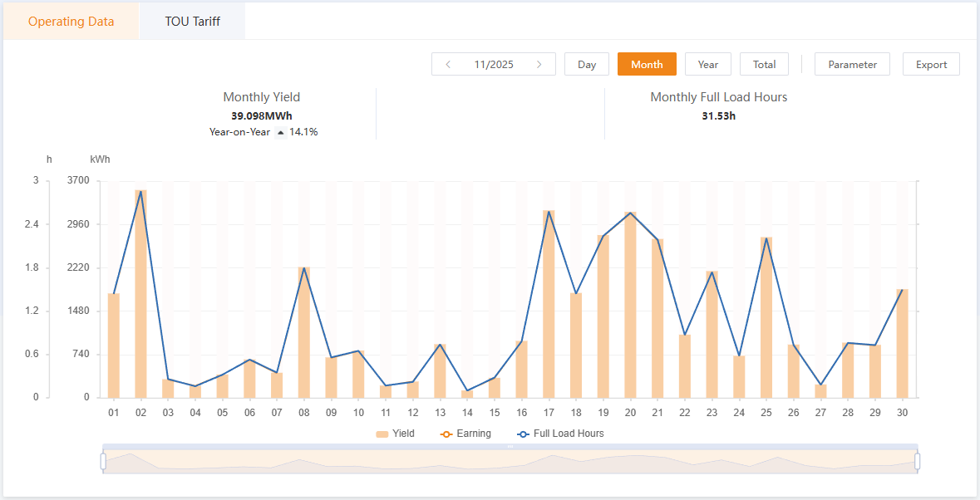The height and width of the screenshot is (500, 980).
Task: Go to previous month using left arrow
Action: point(448,65)
